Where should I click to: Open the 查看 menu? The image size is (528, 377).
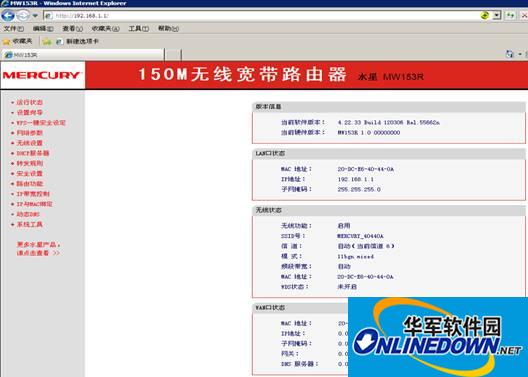click(x=72, y=29)
